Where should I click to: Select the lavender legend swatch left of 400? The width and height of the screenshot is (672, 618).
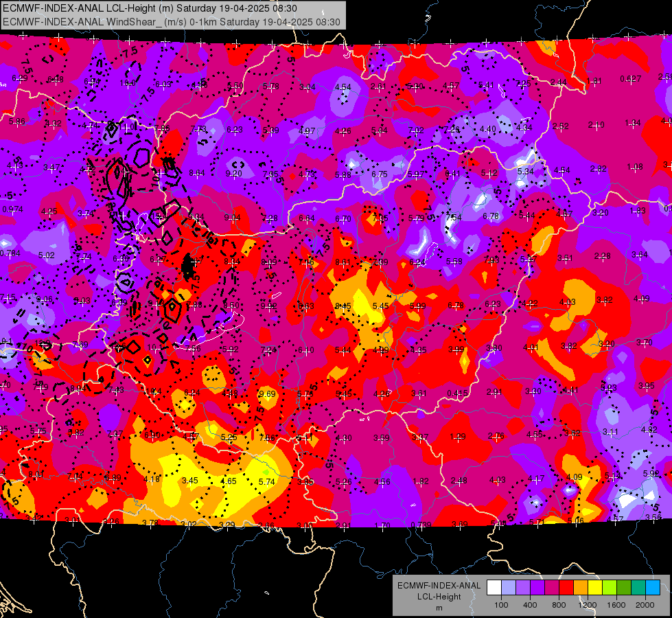coord(523,588)
